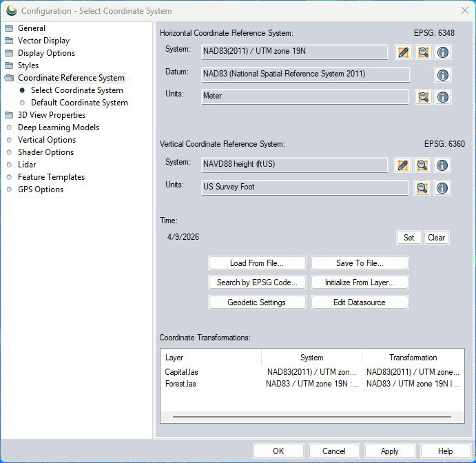476x463 pixels.
Task: Expand the Display Options folder
Action: tap(46, 53)
